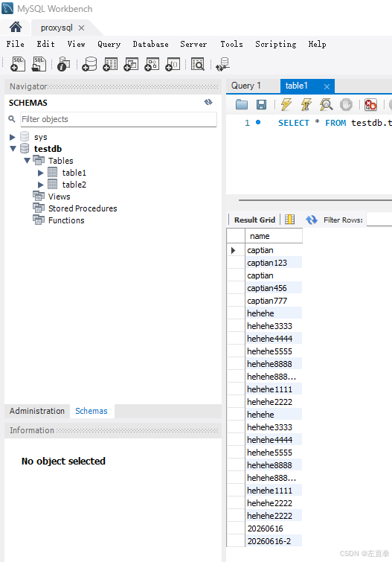This screenshot has height=562, width=392.
Task: Refresh the schemas list icon
Action: [x=208, y=102]
